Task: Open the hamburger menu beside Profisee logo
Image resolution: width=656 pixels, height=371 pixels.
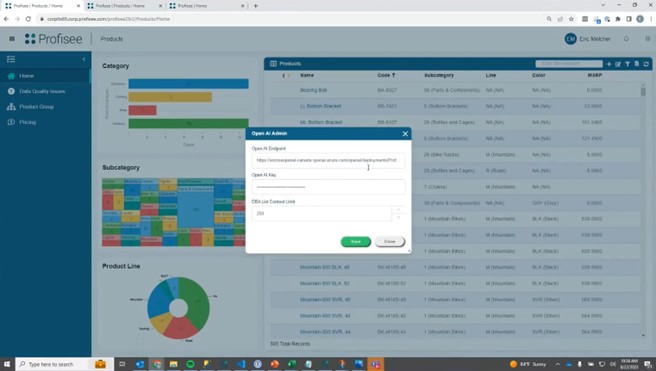Action: (x=12, y=39)
